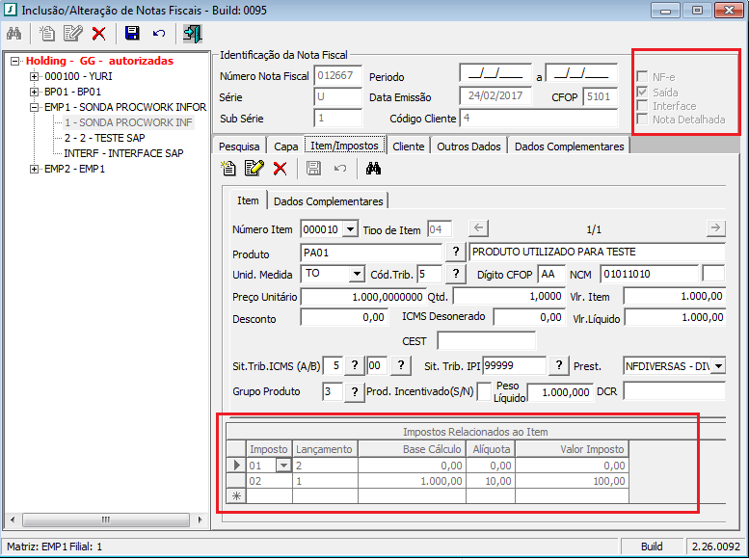Switch to the Cliente tab
The height and width of the screenshot is (560, 749).
click(408, 147)
